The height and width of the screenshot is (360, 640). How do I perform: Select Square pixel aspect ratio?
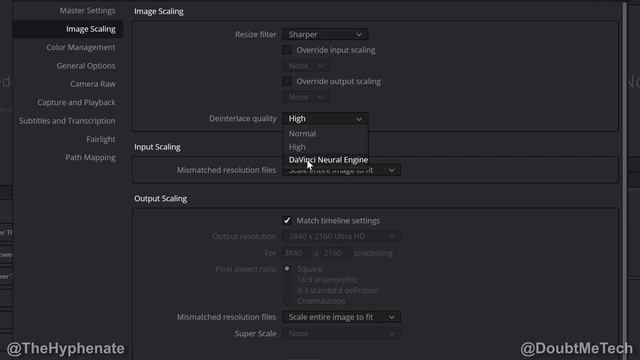287,269
